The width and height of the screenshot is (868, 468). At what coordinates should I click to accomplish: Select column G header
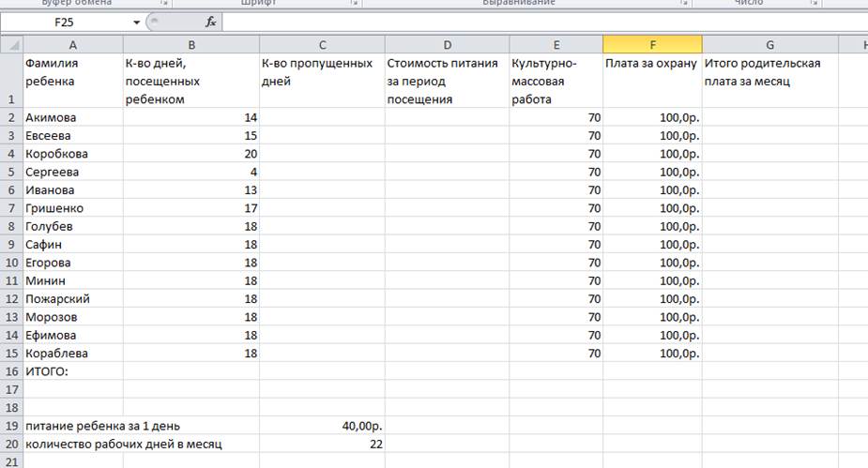770,45
